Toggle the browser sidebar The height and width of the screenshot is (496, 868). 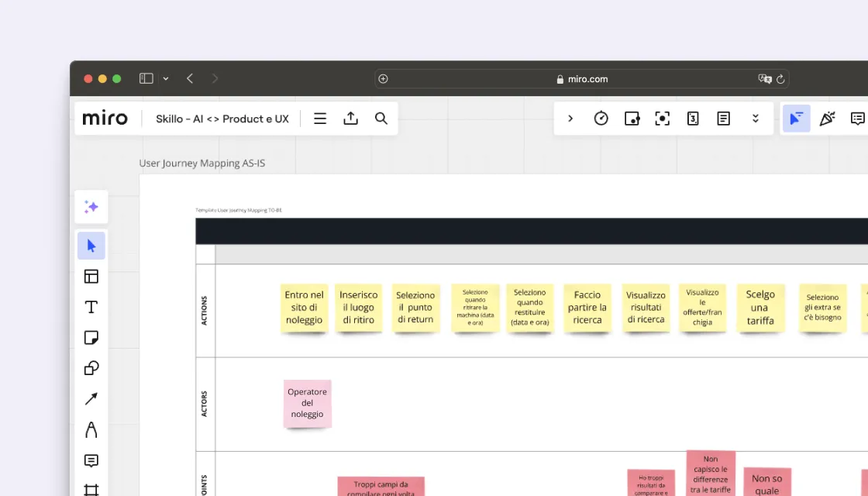point(146,78)
